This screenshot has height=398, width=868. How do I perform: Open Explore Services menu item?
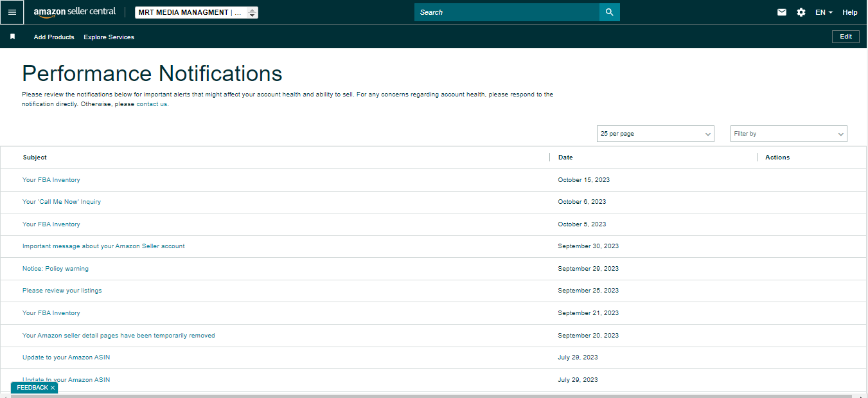(x=109, y=37)
